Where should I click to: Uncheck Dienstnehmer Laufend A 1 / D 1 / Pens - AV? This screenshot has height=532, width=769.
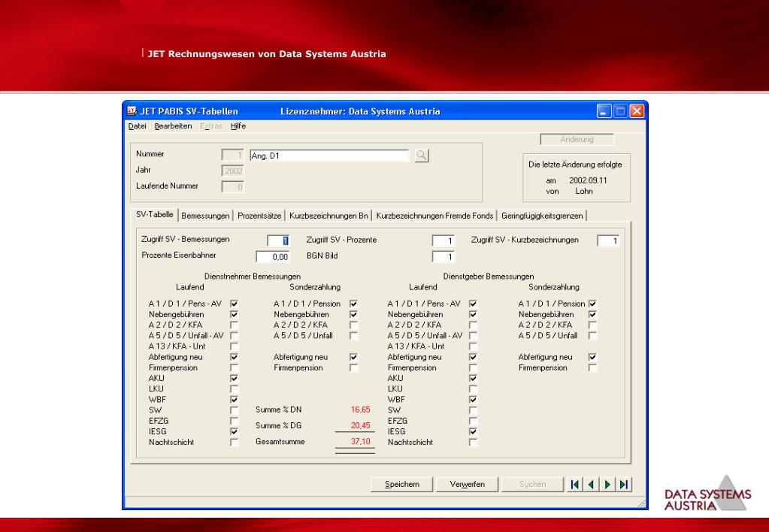234,304
